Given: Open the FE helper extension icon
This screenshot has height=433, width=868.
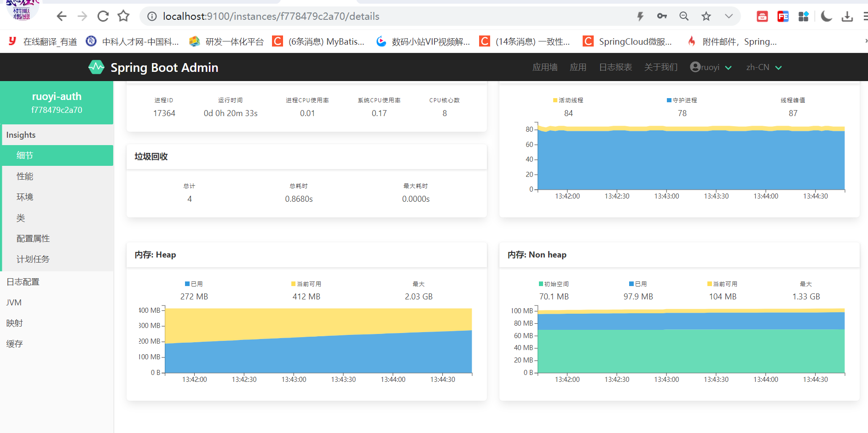Looking at the screenshot, I should [x=783, y=17].
